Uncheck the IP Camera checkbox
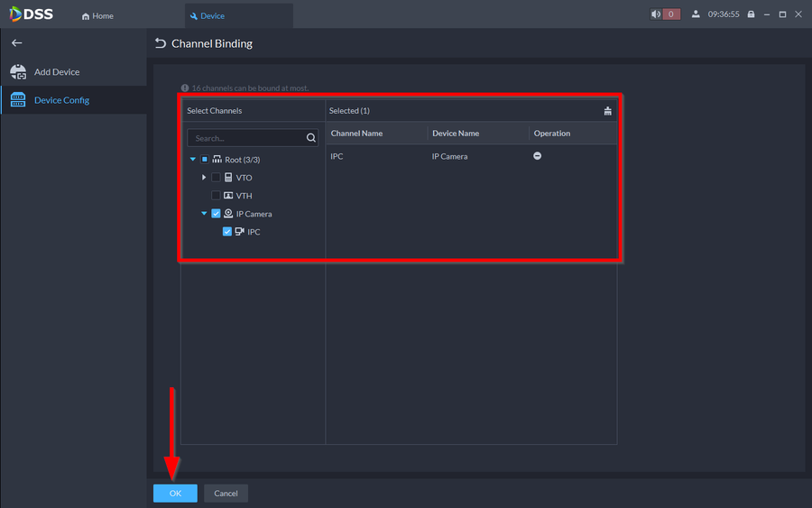The image size is (812, 508). pyautogui.click(x=216, y=214)
